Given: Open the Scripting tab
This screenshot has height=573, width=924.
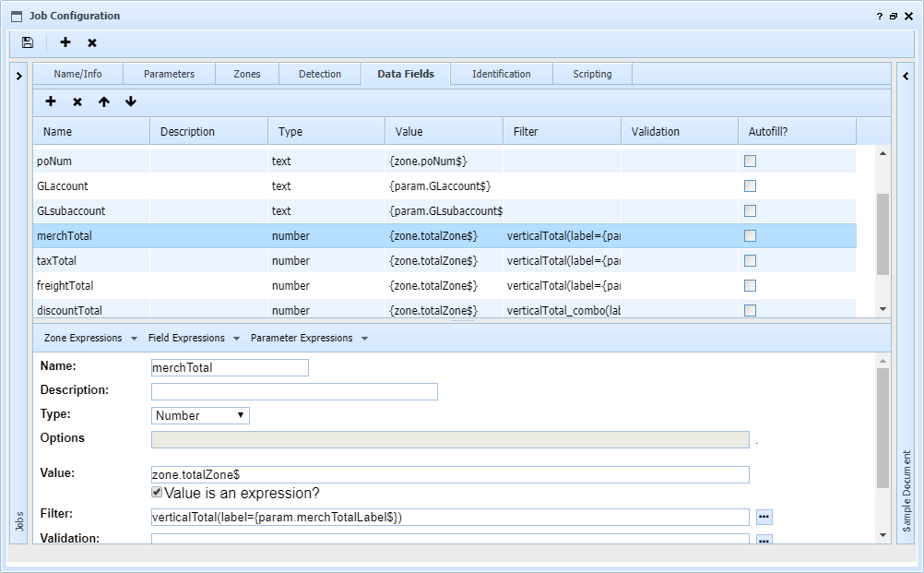Looking at the screenshot, I should tap(592, 74).
